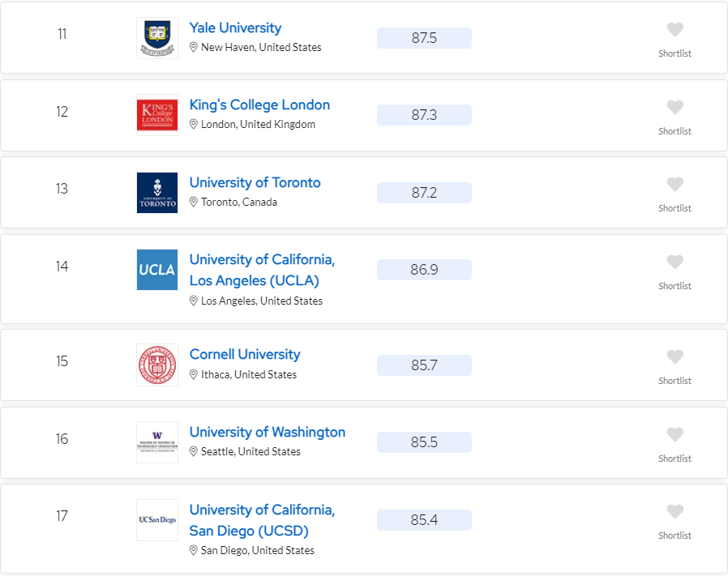Open University of Toronto profile link

click(255, 182)
